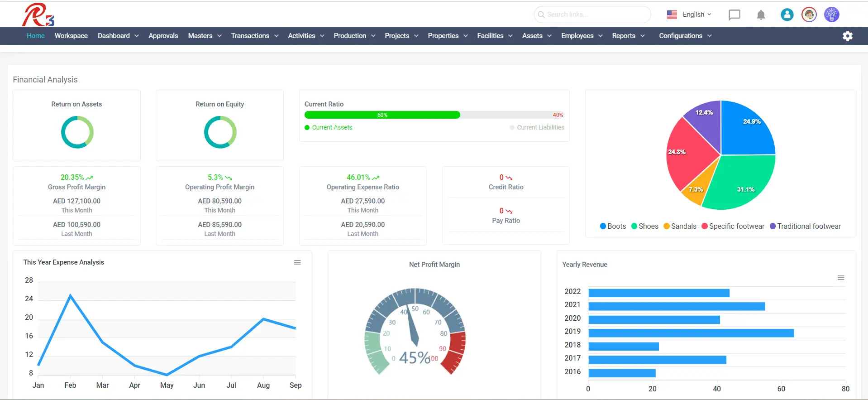
Task: Click the 40% liabilities bar segment
Action: point(512,115)
